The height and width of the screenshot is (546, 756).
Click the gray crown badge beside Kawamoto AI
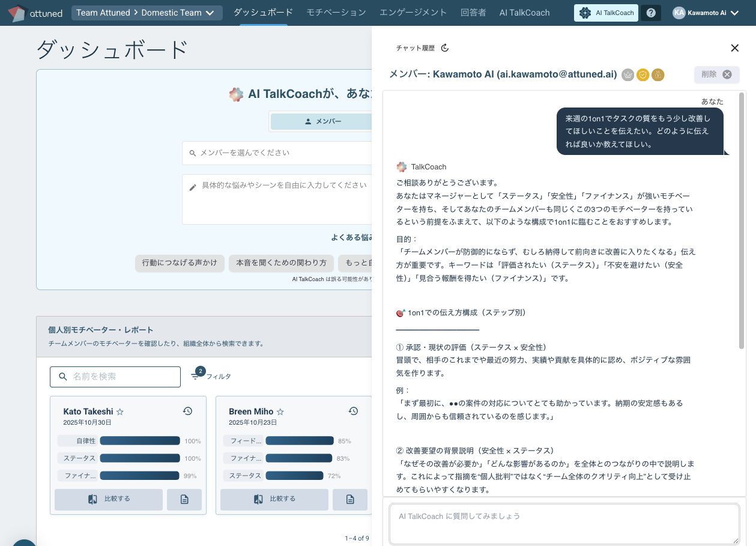click(x=627, y=74)
